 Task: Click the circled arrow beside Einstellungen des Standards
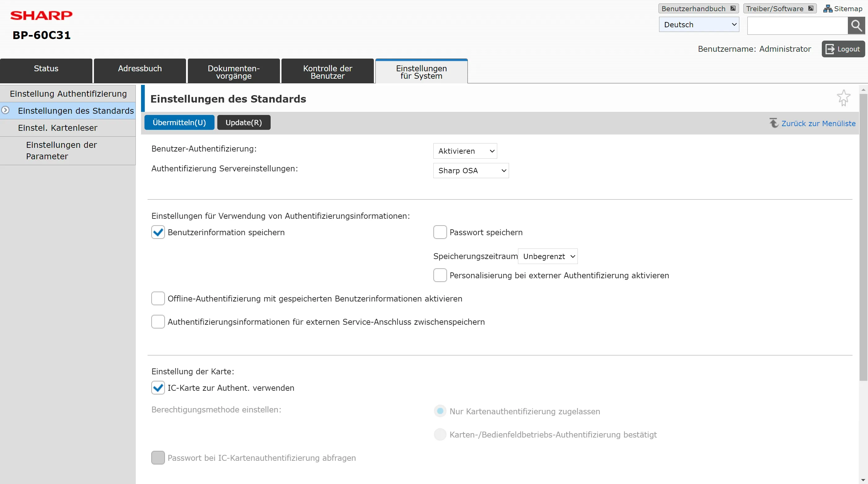(5, 110)
